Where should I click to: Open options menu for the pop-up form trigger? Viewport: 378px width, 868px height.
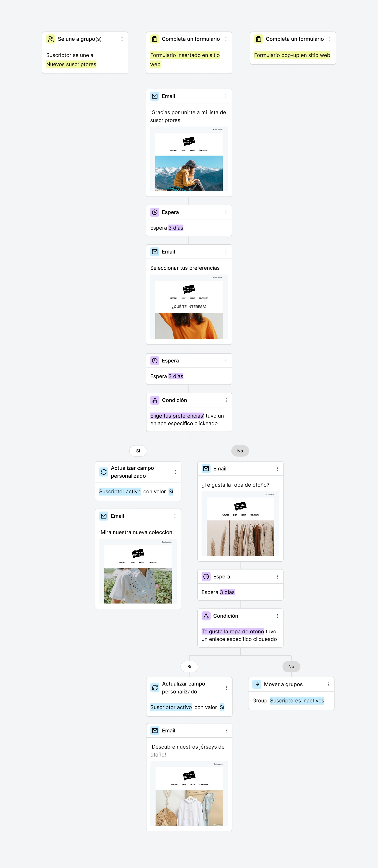(330, 39)
